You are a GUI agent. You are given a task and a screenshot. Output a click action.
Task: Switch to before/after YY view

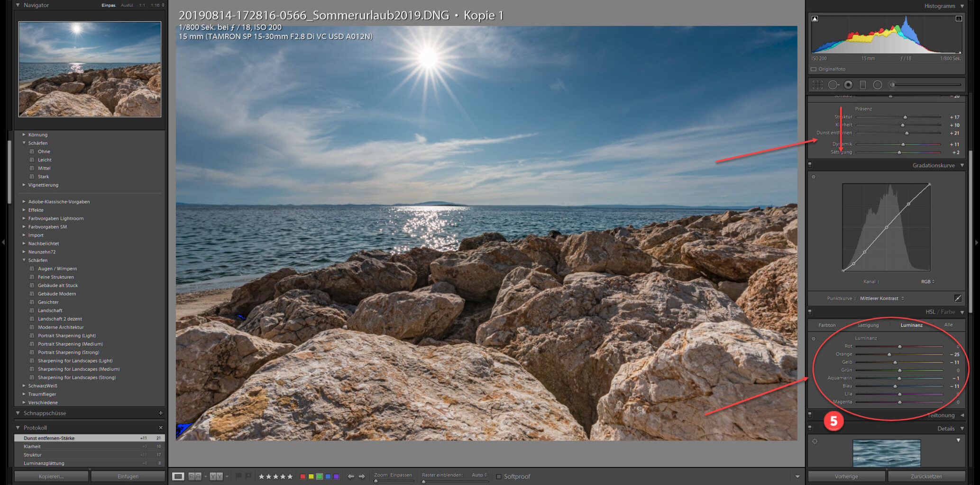pyautogui.click(x=216, y=476)
